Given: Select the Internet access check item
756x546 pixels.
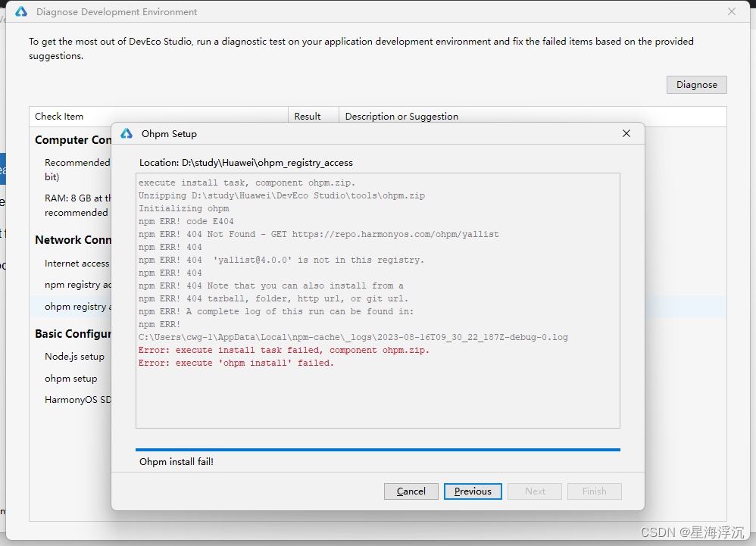Looking at the screenshot, I should click(77, 263).
